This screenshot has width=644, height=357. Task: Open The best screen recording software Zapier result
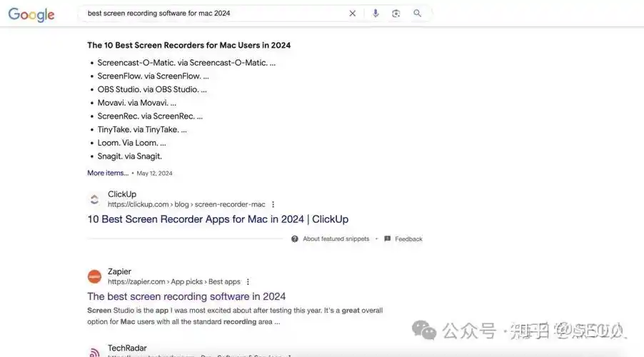coord(186,296)
